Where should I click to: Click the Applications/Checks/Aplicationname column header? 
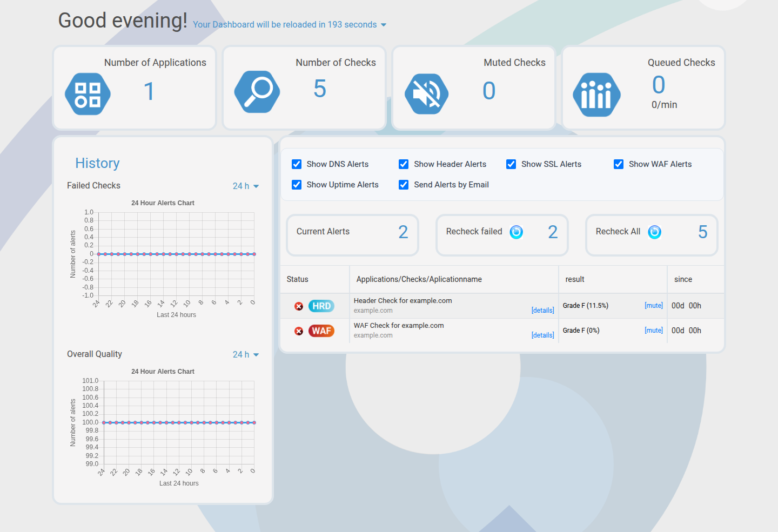coord(419,279)
